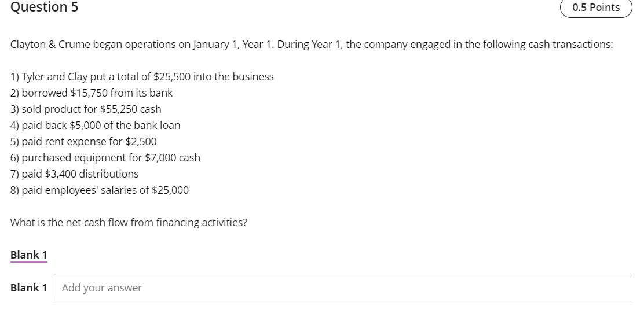Click the net cash flow from financing question
This screenshot has height=310, width=644.
tap(129, 222)
